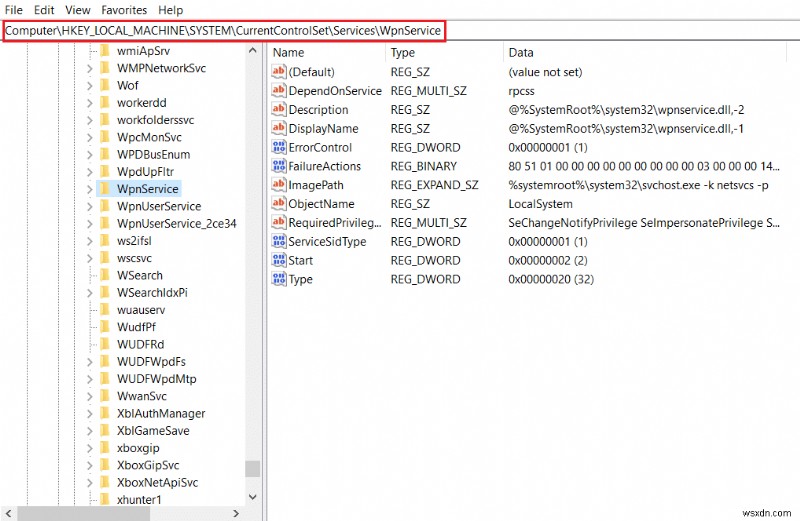Select the 'LocalSystem' data value
The width and height of the screenshot is (800, 521).
tap(540, 204)
